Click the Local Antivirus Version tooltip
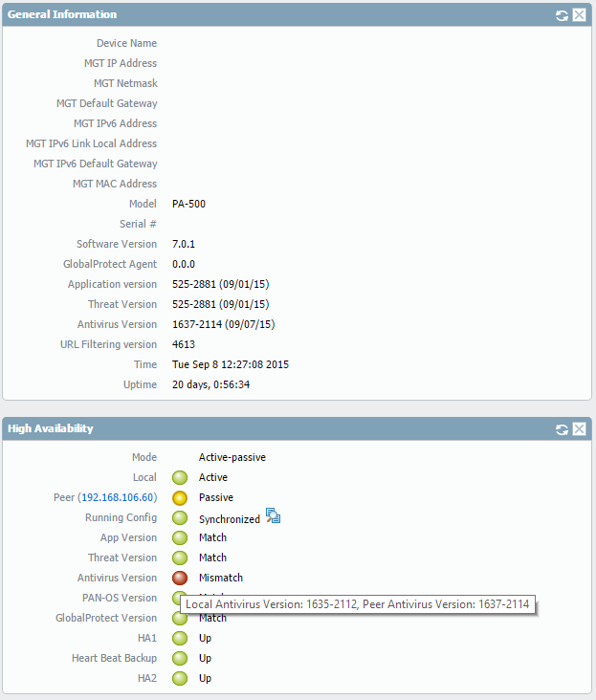Image resolution: width=596 pixels, height=700 pixels. coord(358,604)
